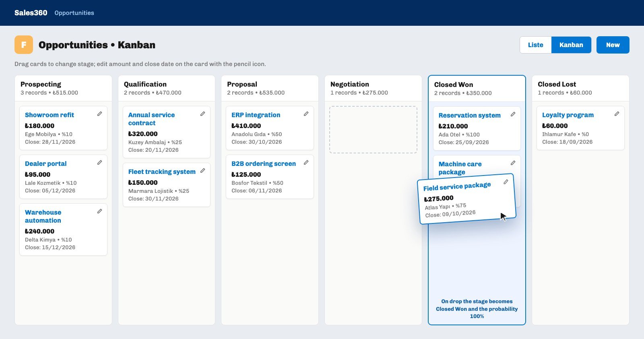Click pencil icon on Annual service contract

tap(203, 114)
